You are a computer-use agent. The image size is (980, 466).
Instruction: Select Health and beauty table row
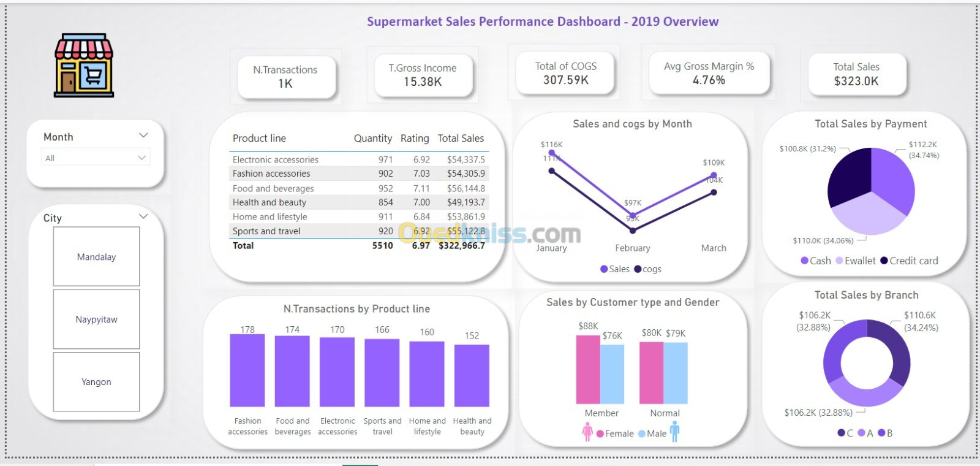[359, 202]
